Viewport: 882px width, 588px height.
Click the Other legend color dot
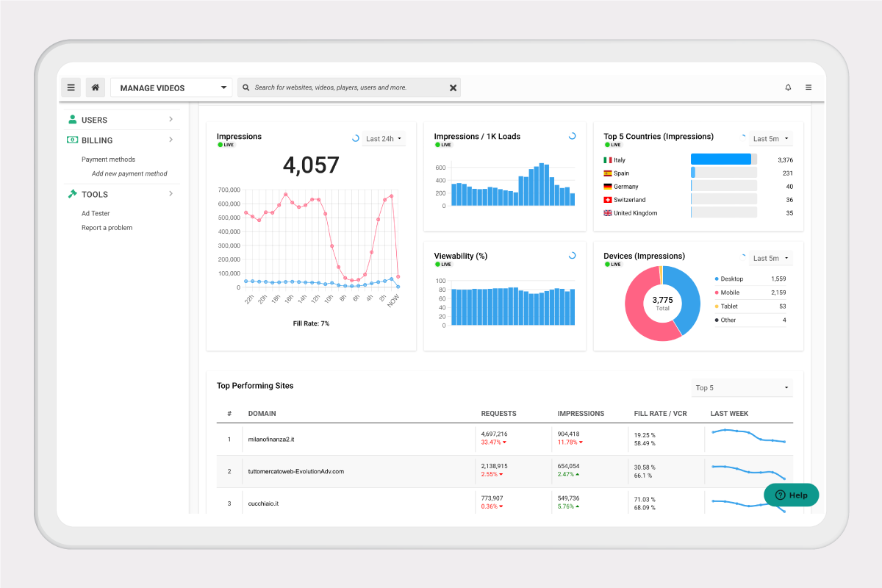[x=717, y=320]
